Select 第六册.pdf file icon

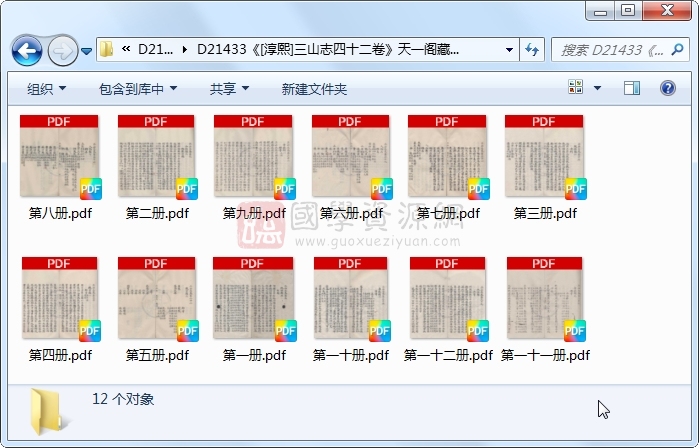pyautogui.click(x=351, y=157)
